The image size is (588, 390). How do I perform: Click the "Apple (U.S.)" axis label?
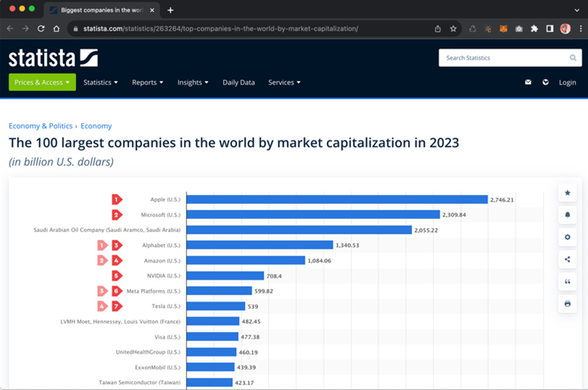click(165, 199)
